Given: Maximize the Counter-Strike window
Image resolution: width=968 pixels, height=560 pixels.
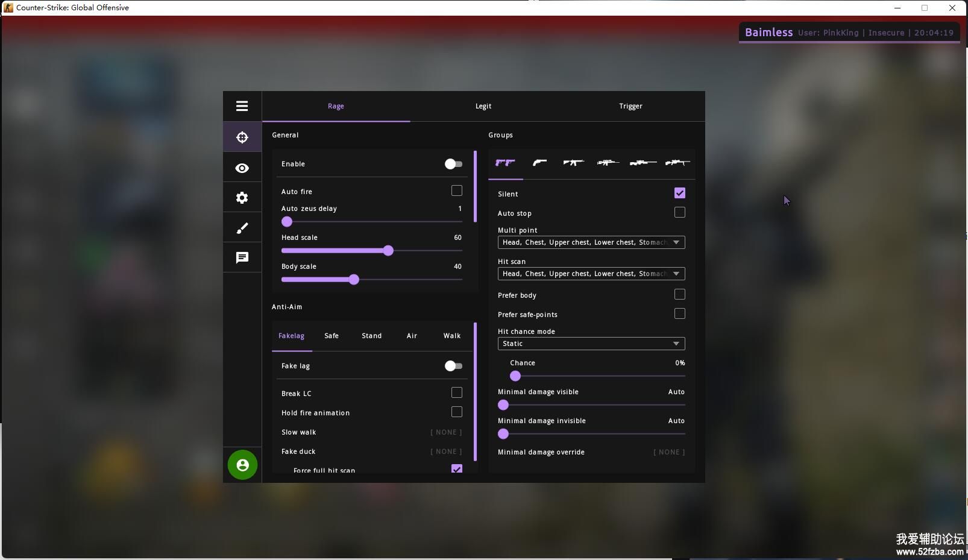Looking at the screenshot, I should [x=925, y=8].
